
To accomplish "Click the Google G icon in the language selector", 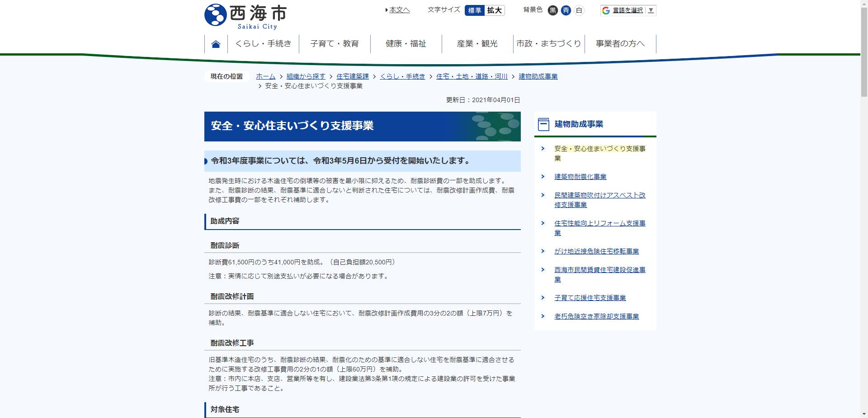I will [x=606, y=10].
